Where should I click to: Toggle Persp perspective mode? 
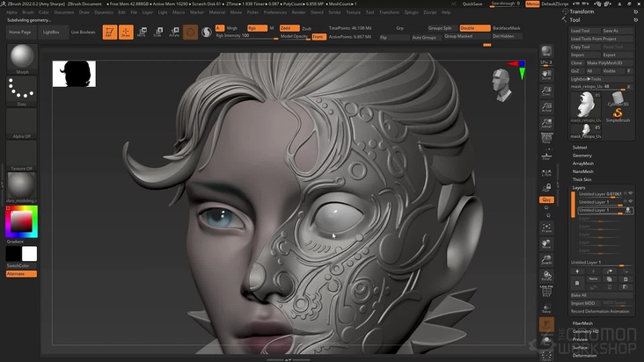coord(546,139)
